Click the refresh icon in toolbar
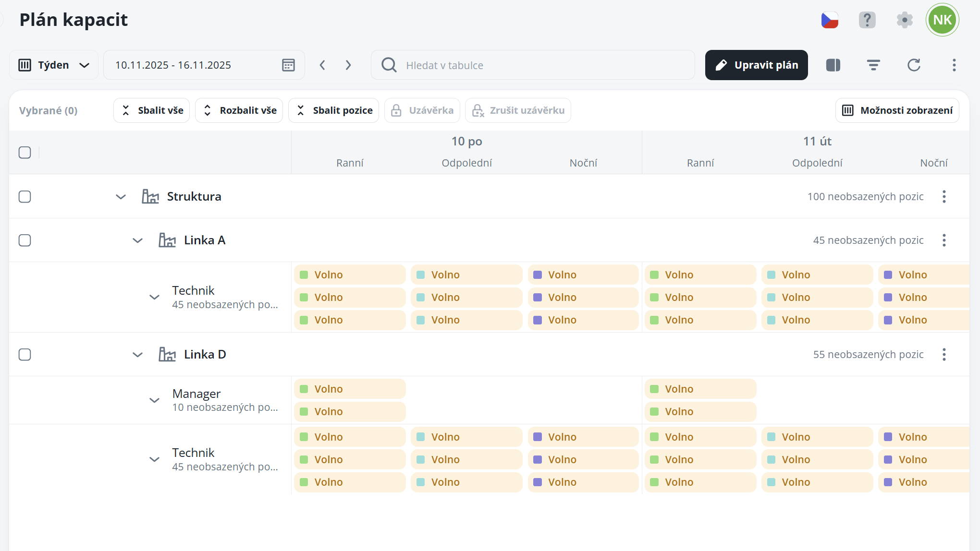 click(x=914, y=65)
